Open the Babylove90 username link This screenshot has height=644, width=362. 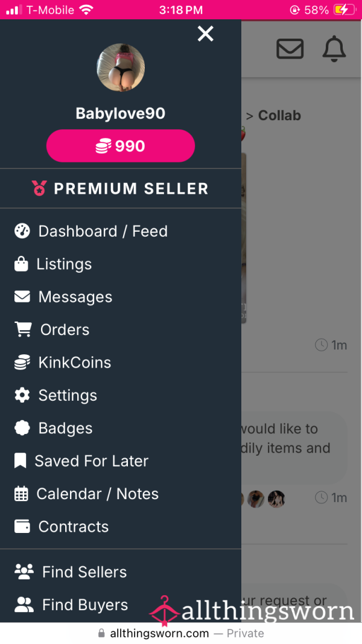(121, 113)
